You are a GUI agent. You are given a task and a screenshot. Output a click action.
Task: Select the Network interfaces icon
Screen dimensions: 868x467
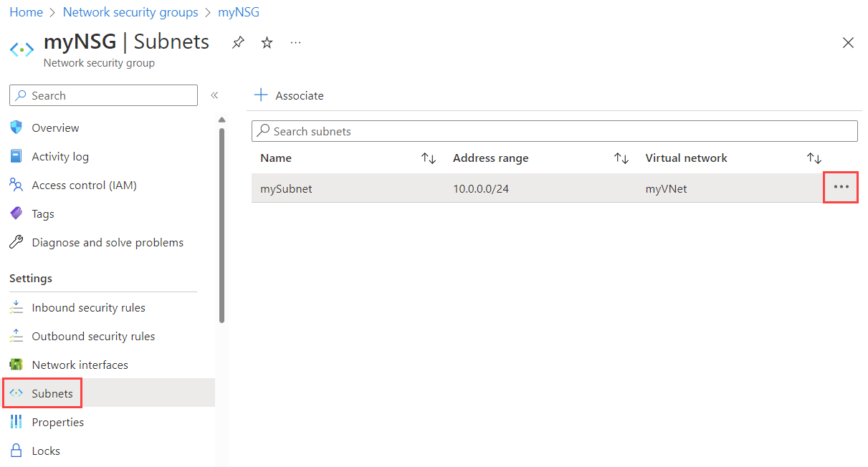16,364
